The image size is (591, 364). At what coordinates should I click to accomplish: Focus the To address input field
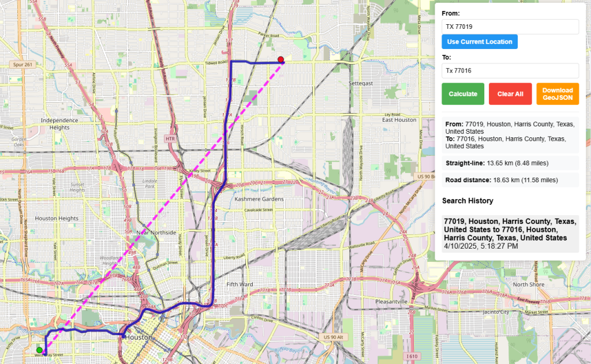(x=510, y=70)
